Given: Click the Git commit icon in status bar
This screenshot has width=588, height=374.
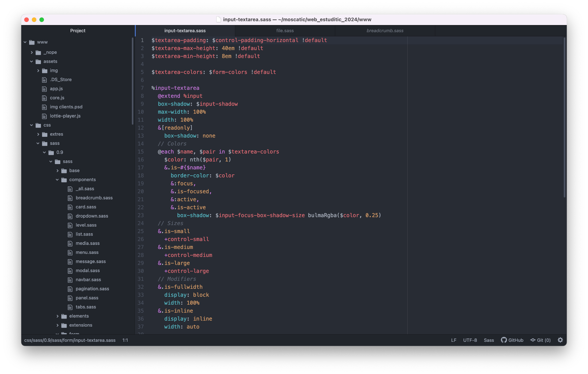Looking at the screenshot, I should 533,340.
